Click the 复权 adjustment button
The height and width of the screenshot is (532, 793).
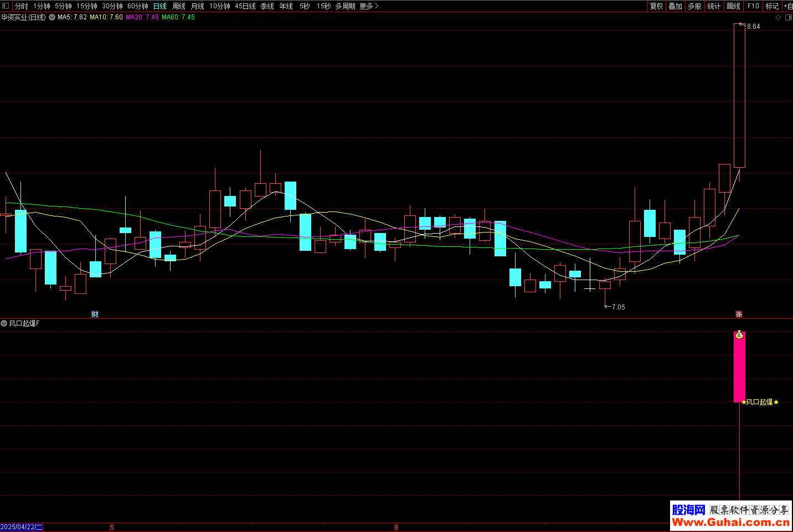coord(657,6)
